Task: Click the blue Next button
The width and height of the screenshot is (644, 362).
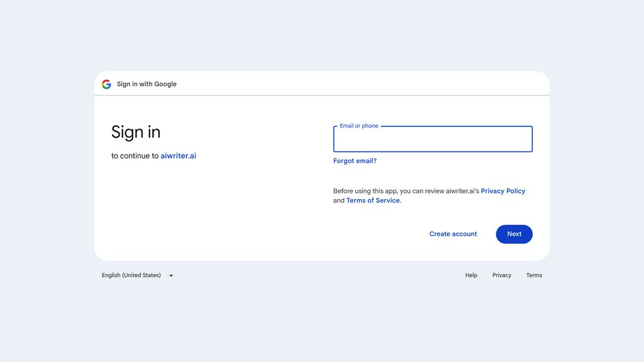Action: click(x=514, y=234)
